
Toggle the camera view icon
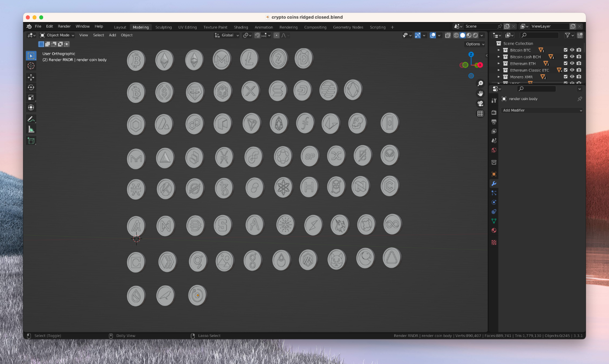(x=480, y=103)
